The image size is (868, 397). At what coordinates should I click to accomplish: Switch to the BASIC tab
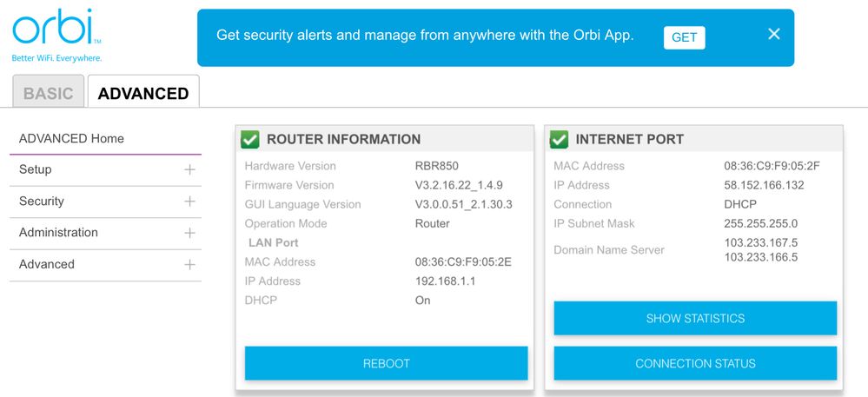click(48, 92)
